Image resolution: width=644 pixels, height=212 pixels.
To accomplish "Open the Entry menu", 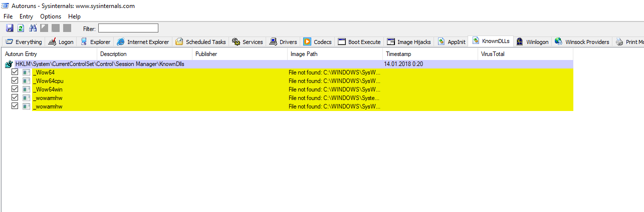I will coord(26,16).
